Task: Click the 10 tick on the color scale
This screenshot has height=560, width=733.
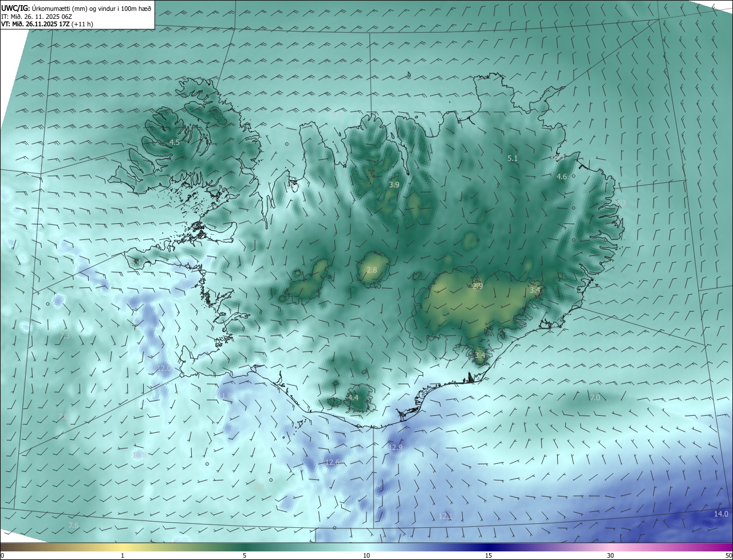Action: click(x=366, y=555)
